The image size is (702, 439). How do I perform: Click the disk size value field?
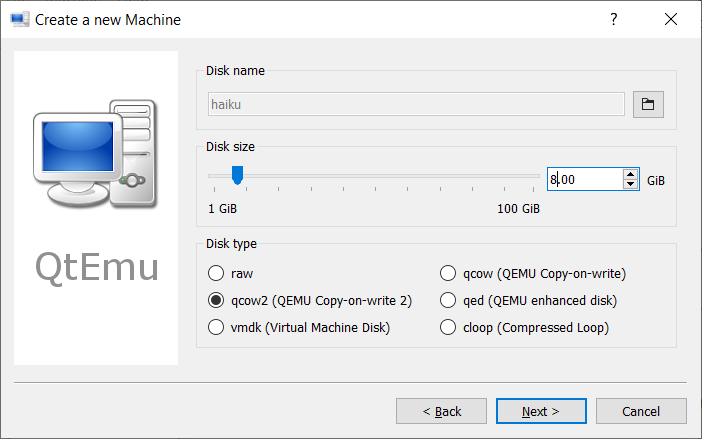585,180
